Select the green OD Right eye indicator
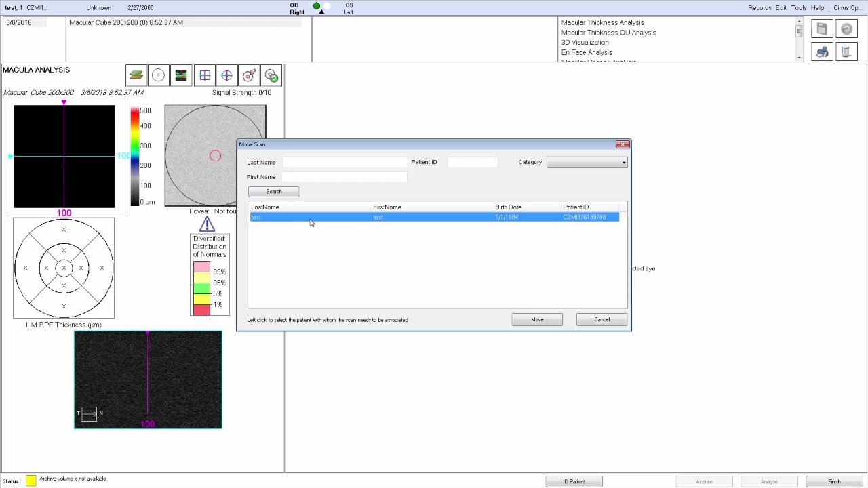 point(316,6)
